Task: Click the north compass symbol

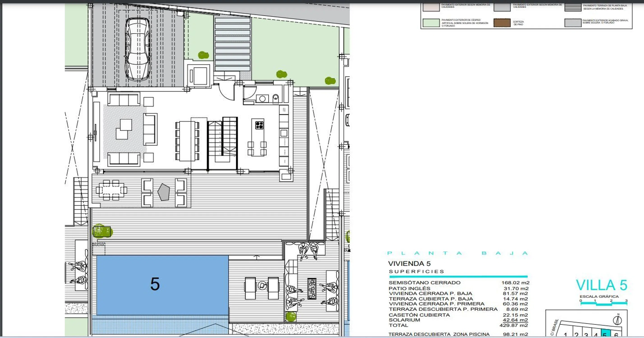Action: pyautogui.click(x=617, y=320)
